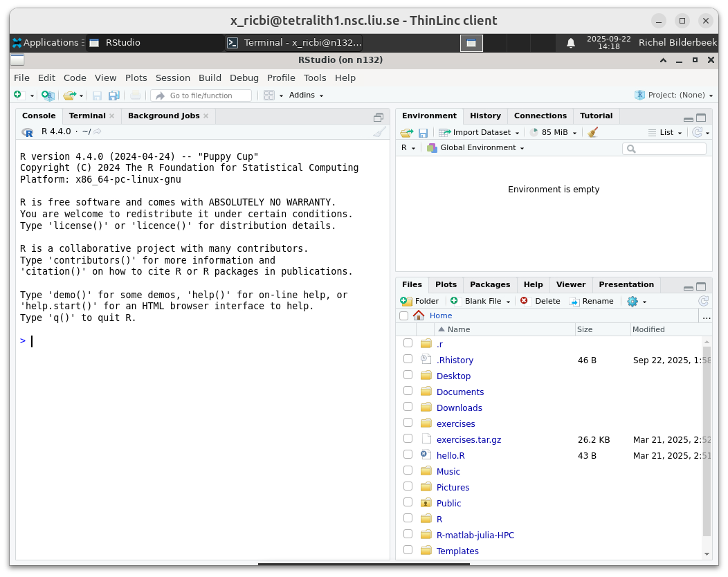Click the save current document icon
728x577 pixels.
[97, 95]
